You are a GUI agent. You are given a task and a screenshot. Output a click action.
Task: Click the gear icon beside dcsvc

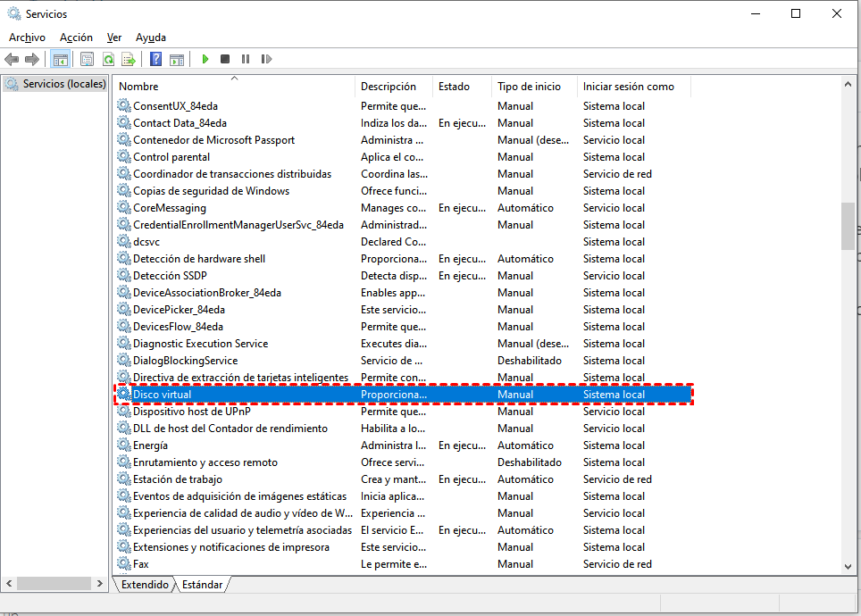point(124,242)
